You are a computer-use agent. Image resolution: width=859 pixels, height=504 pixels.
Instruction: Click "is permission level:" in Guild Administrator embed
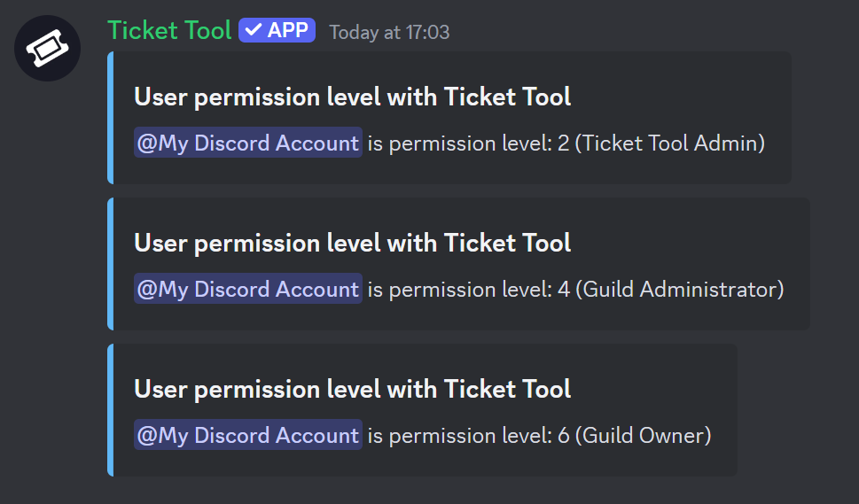459,289
